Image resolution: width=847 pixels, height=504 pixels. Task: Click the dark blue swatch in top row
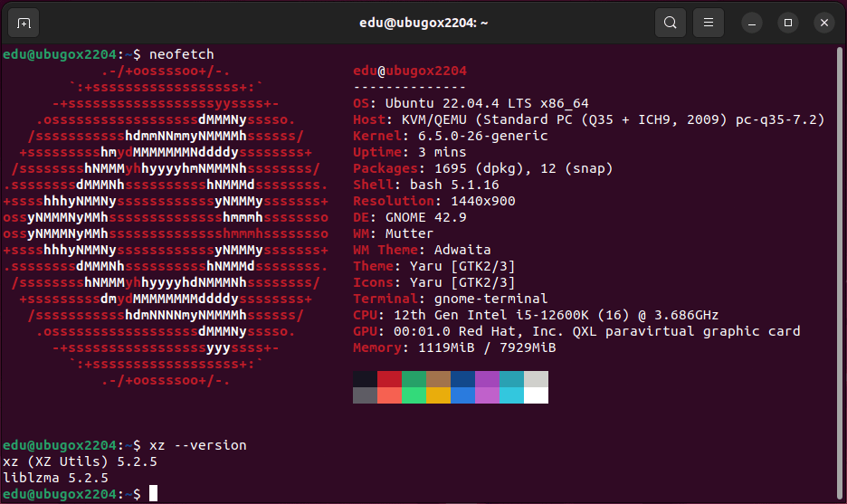click(462, 379)
